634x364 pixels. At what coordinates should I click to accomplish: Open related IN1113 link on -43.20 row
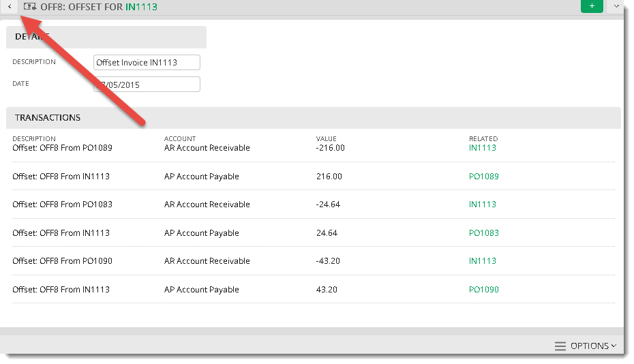click(483, 261)
